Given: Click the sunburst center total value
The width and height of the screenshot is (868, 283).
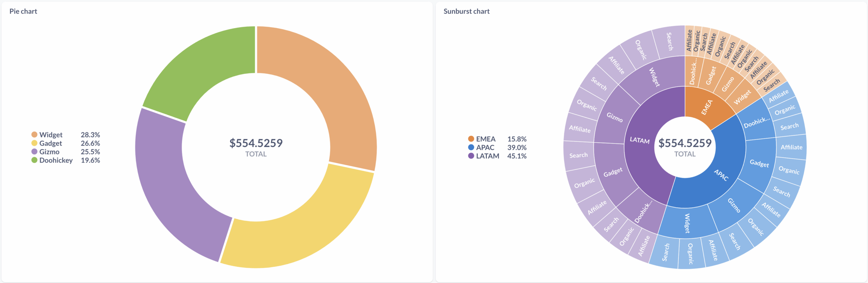Looking at the screenshot, I should click(x=685, y=143).
